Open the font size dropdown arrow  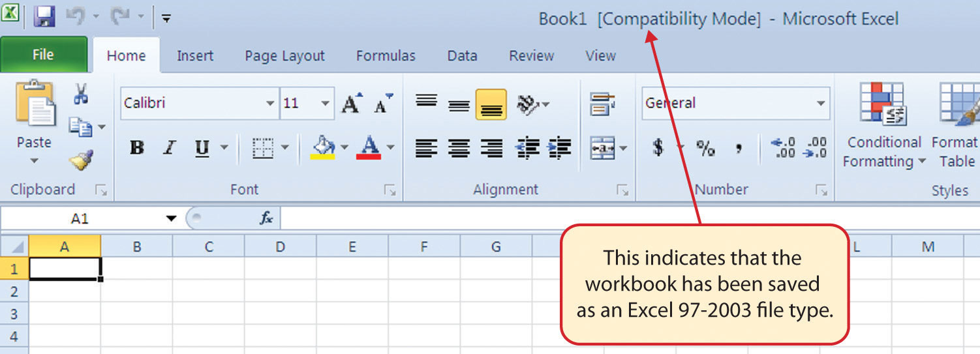[325, 104]
